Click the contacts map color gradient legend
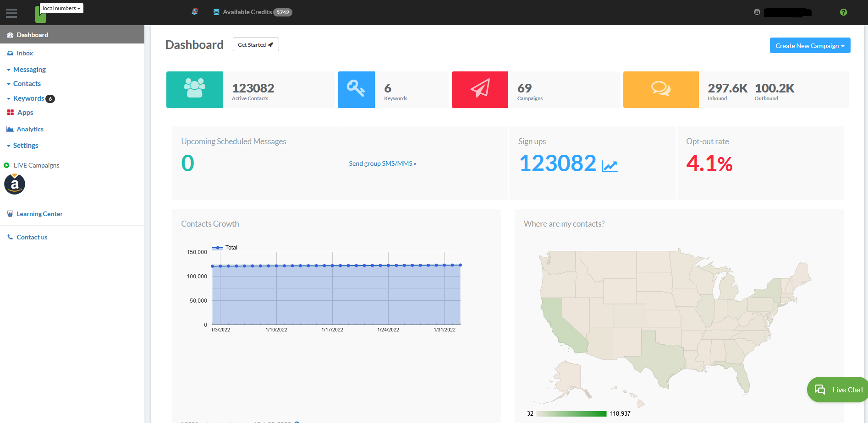The image size is (868, 423). [571, 413]
